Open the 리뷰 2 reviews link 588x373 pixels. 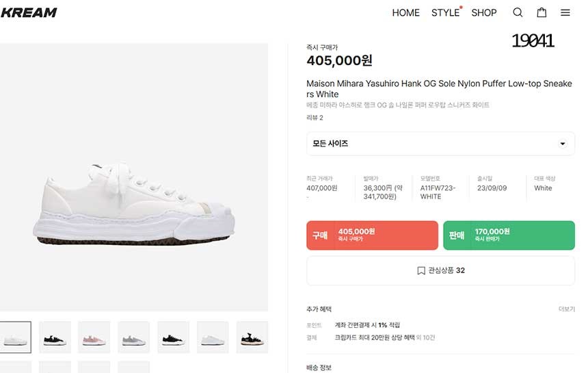315,118
